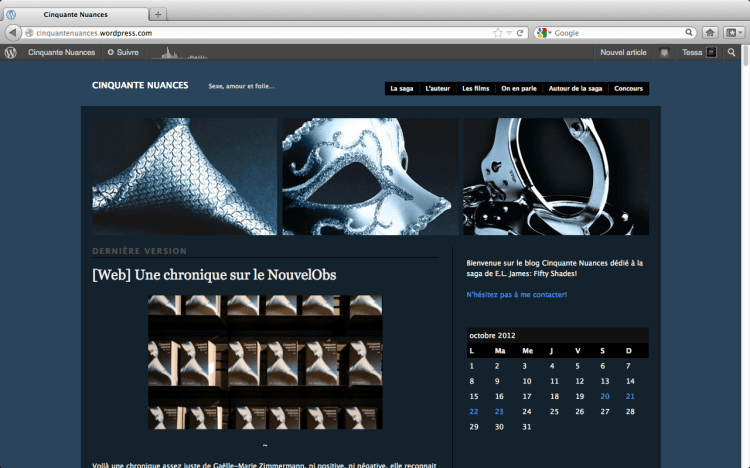This screenshot has width=750, height=468.
Task: Click the DERNIÈRE VERSION heading
Action: click(140, 251)
